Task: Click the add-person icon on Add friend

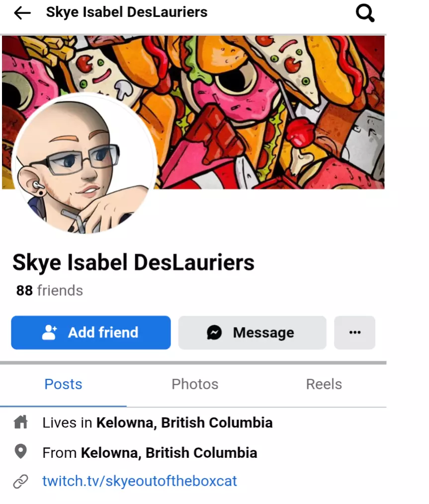Action: (50, 332)
